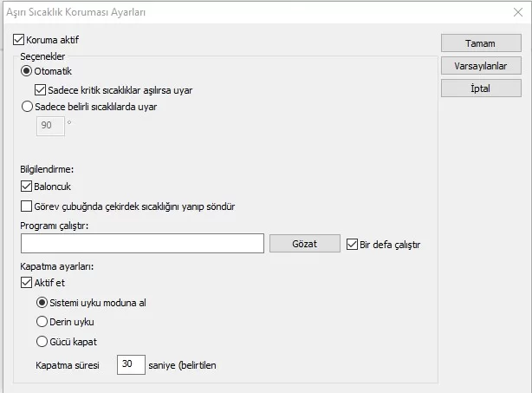Restore defaults with the Varsayılanlar button
The image size is (532, 393).
pyautogui.click(x=480, y=66)
